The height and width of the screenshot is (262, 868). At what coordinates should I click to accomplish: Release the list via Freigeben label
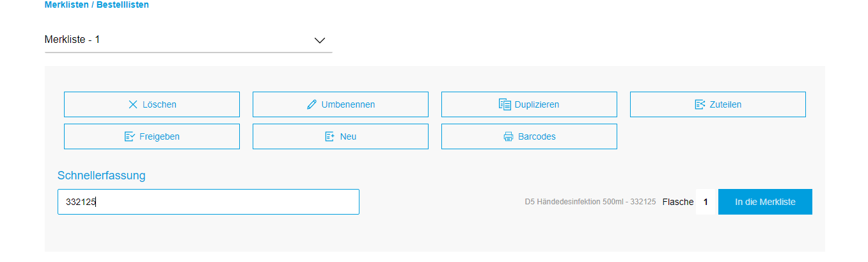[x=159, y=136]
